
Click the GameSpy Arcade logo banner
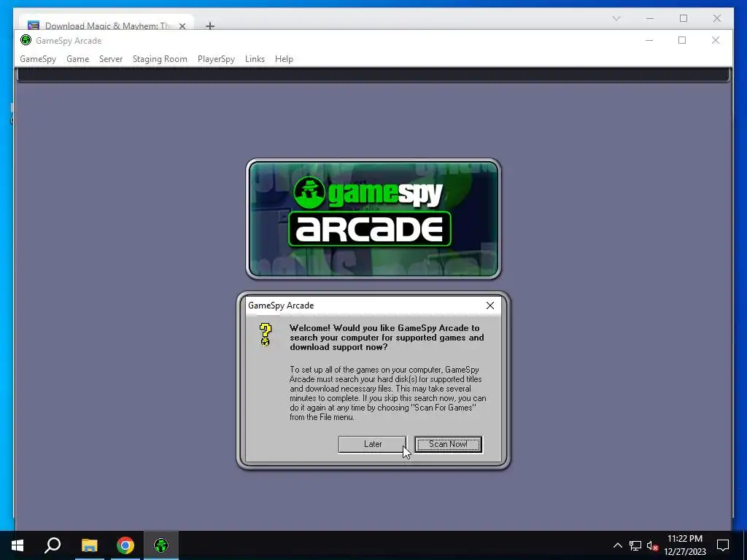373,219
